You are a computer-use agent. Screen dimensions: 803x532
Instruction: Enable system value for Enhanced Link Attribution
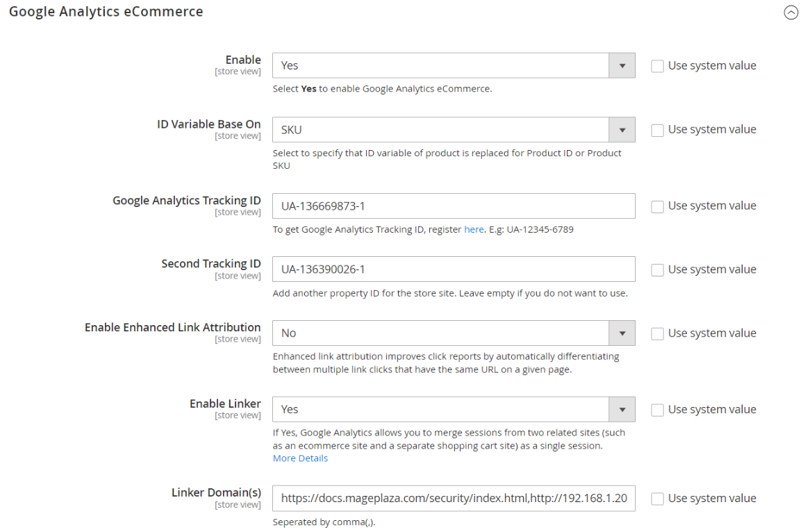657,334
